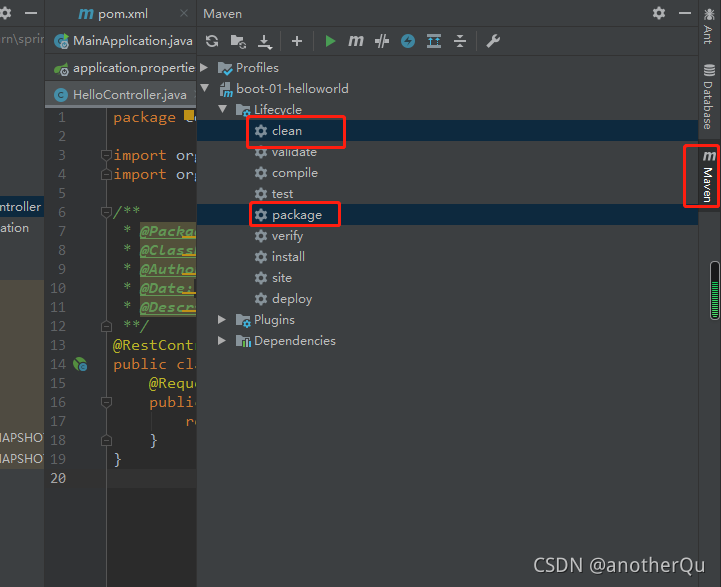Select the clean lifecycle goal

(447, 131)
